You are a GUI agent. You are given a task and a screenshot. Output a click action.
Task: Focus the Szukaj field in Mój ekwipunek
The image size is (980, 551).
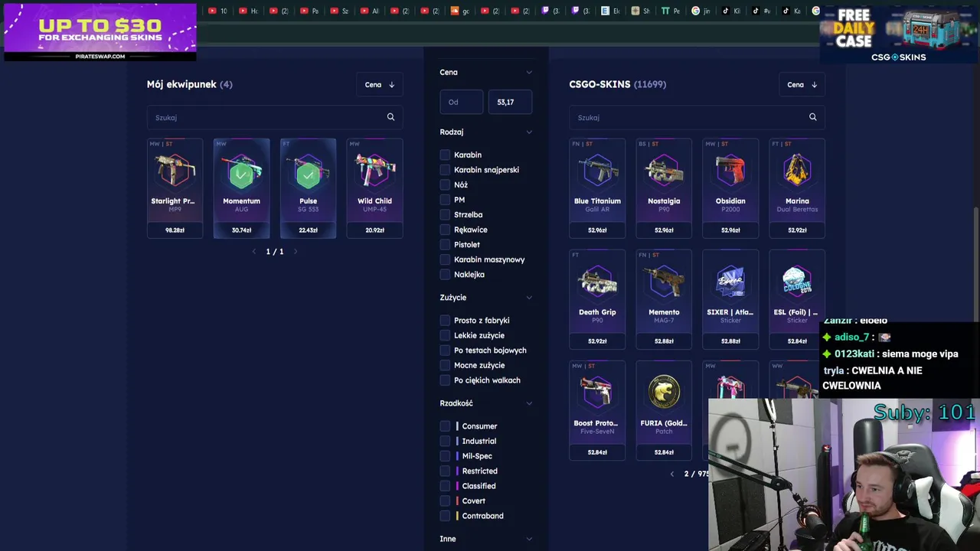point(275,117)
